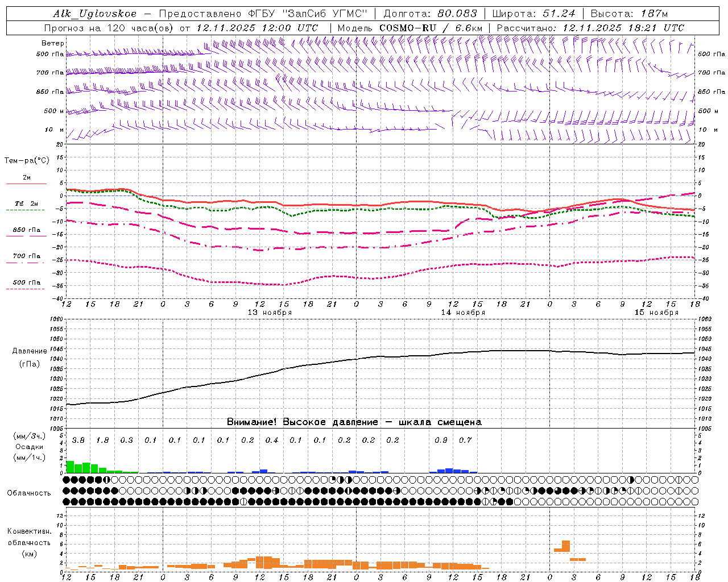Click the 3.8 precipitation total
Viewport: 728px width, 582px height.
point(78,440)
